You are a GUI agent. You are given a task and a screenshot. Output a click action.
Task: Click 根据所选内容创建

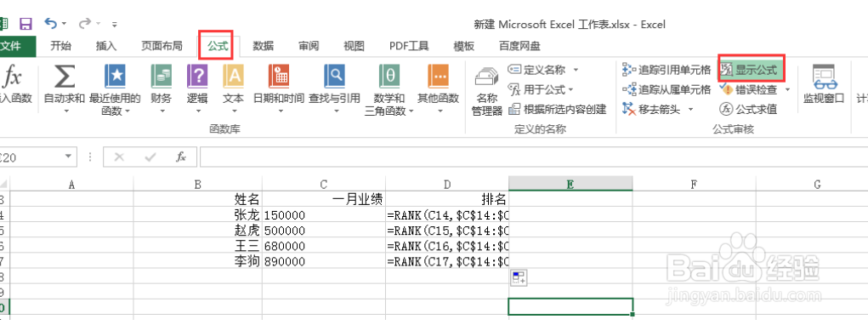pos(558,109)
